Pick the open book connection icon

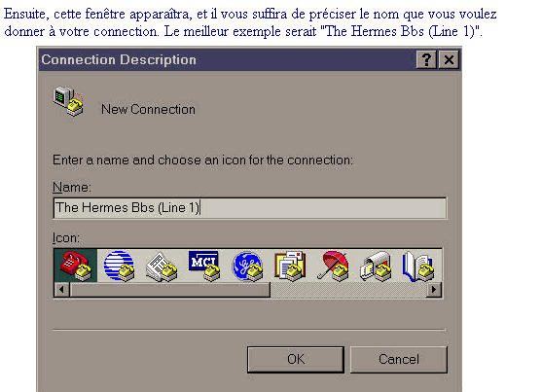click(417, 266)
